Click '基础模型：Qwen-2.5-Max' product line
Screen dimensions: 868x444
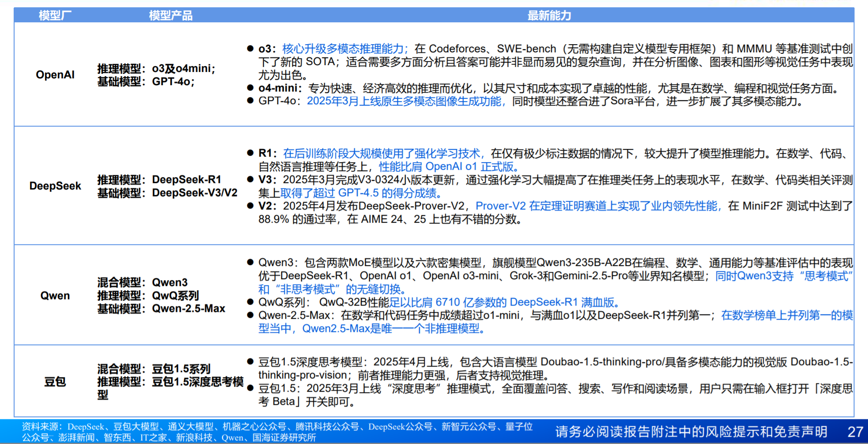point(161,308)
